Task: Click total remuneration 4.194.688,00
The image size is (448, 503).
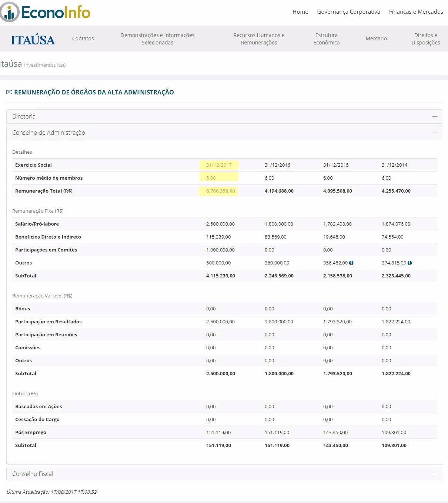Action: coord(279,191)
